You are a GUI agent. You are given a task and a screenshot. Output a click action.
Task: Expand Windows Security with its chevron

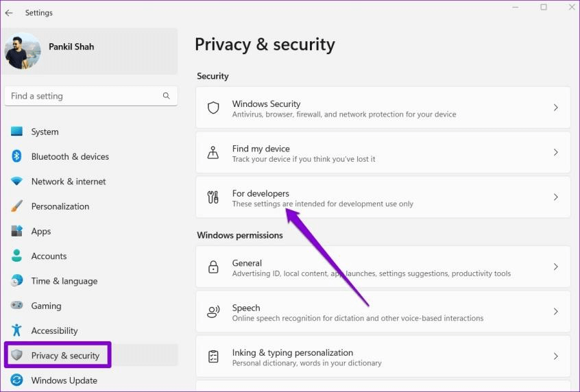coord(555,108)
